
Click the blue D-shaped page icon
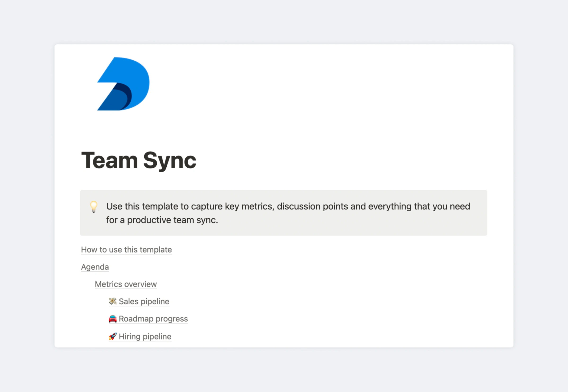(123, 84)
